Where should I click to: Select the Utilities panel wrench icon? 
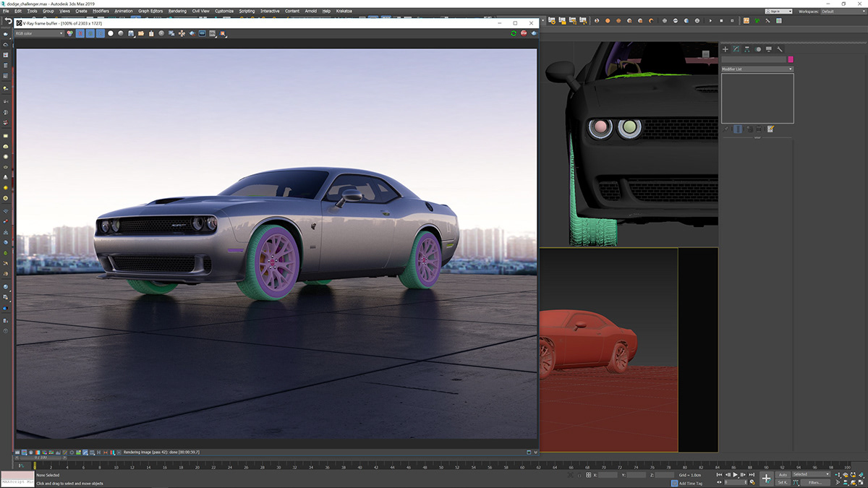coord(779,49)
